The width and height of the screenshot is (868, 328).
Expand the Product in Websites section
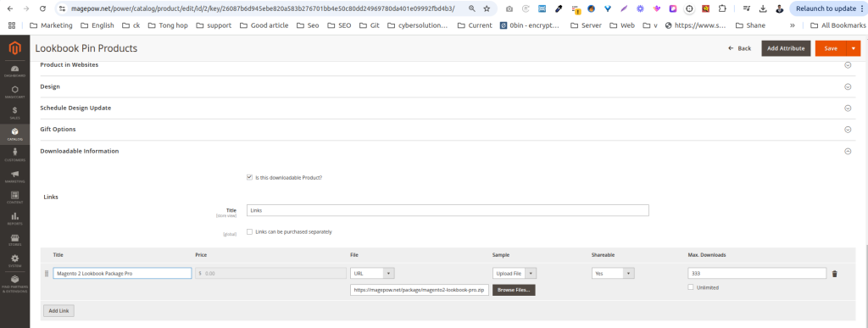click(x=847, y=64)
